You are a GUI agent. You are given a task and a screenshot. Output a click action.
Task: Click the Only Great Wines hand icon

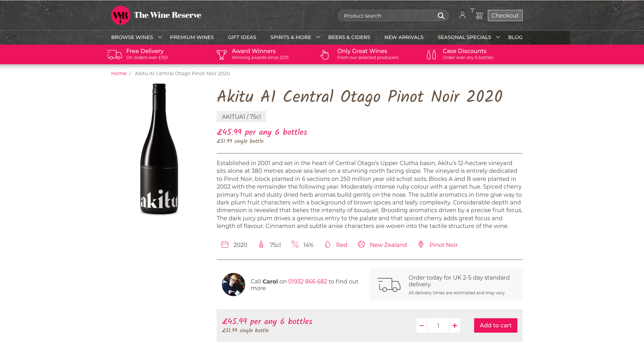(x=325, y=54)
